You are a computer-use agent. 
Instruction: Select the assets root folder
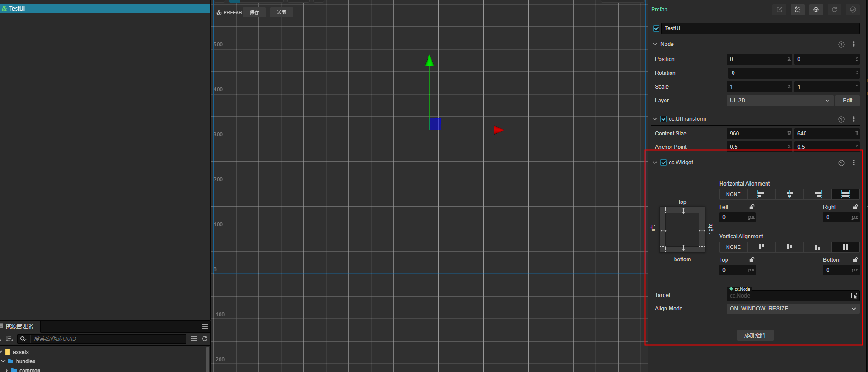click(x=21, y=352)
